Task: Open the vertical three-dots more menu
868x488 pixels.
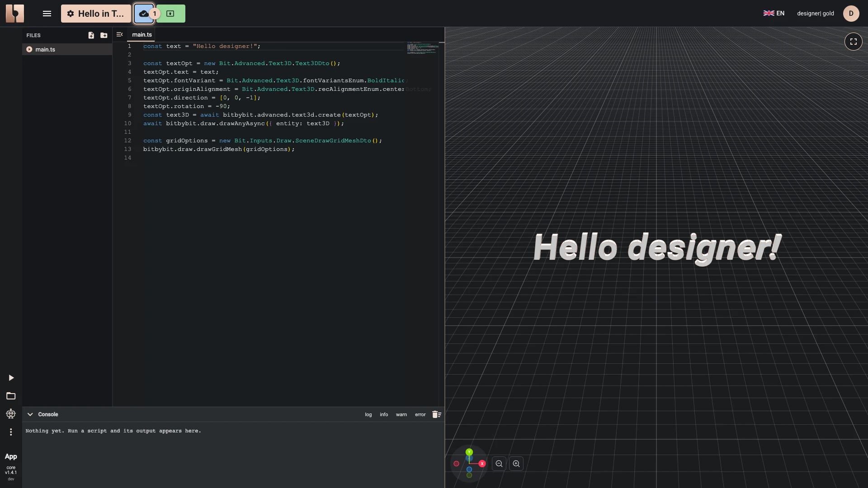Action: coord(11,432)
